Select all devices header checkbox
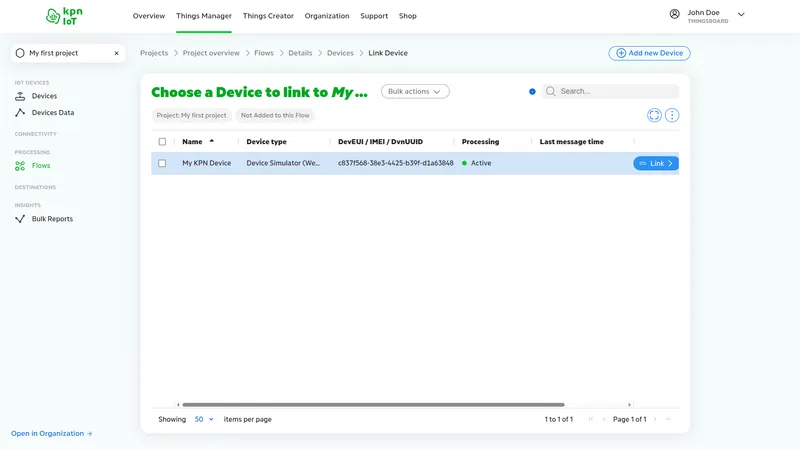 [162, 142]
